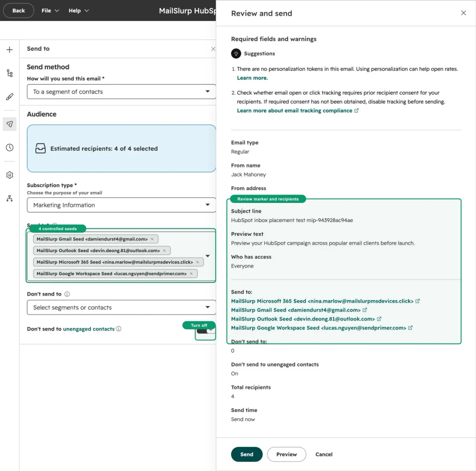476x471 pixels.
Task: Remove MailSlurp Outlook Seed chip
Action: pos(164,250)
